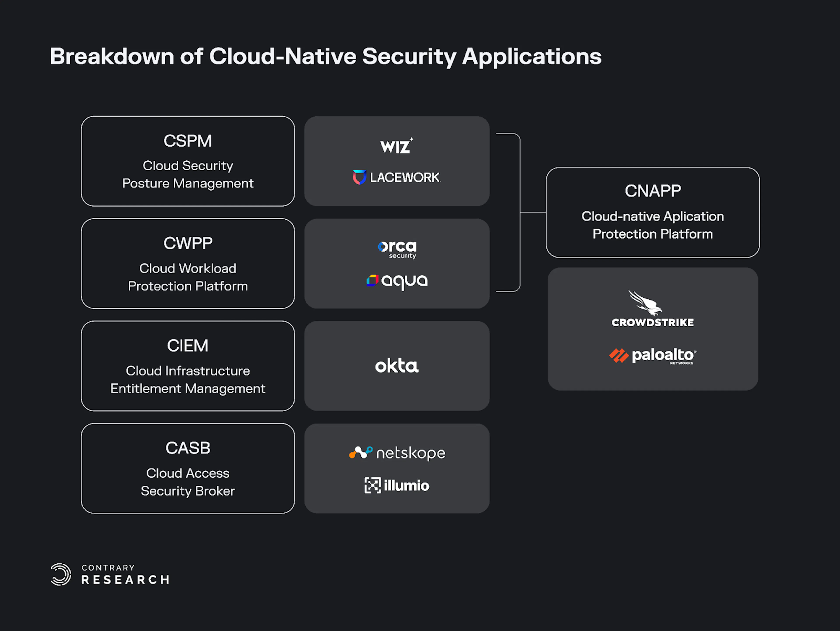Click the CIEM category box
840x631 pixels.
coord(188,366)
